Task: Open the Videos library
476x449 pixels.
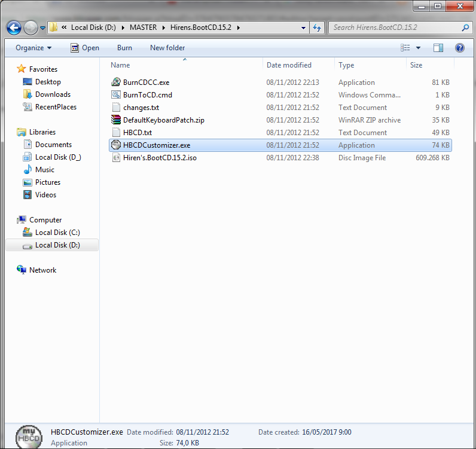Action: click(45, 195)
